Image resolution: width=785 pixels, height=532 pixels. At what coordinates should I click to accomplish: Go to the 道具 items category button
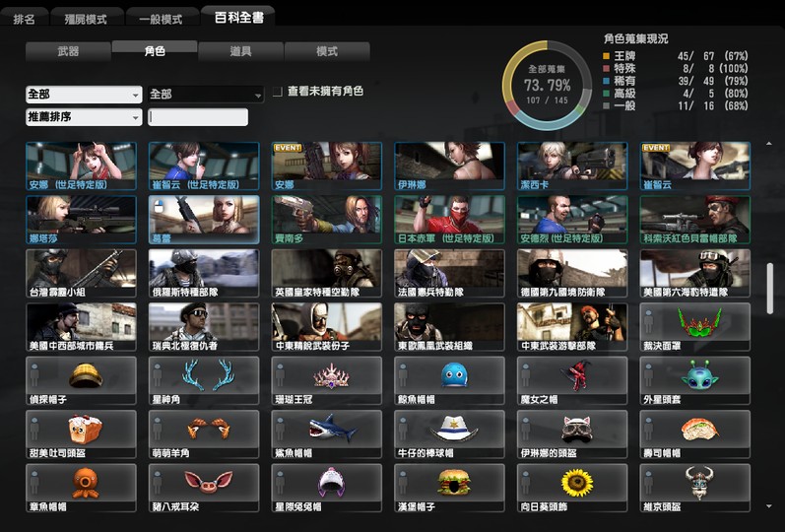pyautogui.click(x=240, y=51)
